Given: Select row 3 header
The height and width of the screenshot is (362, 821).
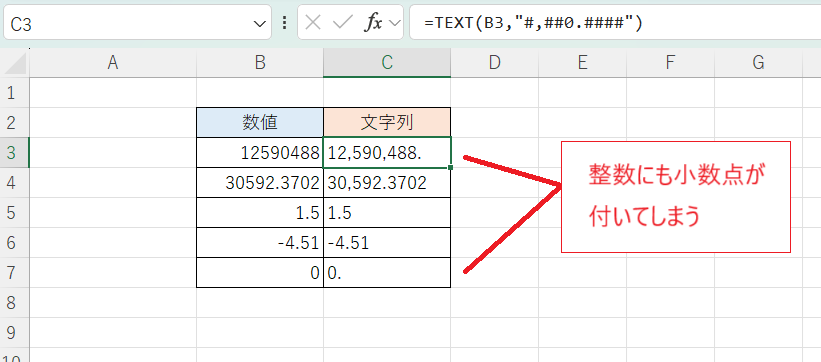Looking at the screenshot, I should click(x=14, y=152).
